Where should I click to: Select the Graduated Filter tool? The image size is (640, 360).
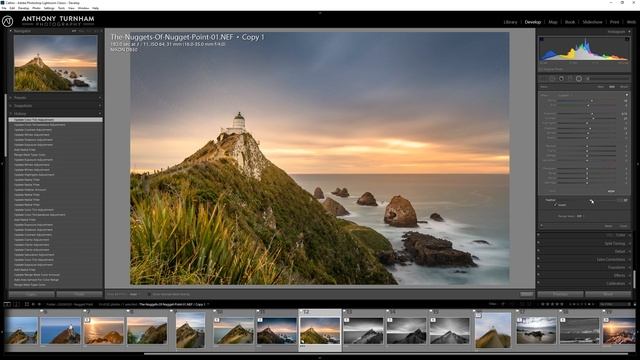(570, 78)
